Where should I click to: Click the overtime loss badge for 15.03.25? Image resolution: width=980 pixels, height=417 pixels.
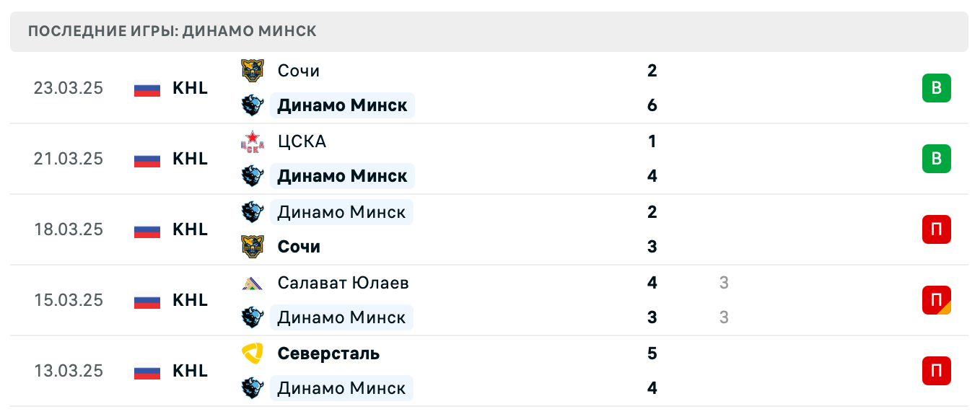936,300
